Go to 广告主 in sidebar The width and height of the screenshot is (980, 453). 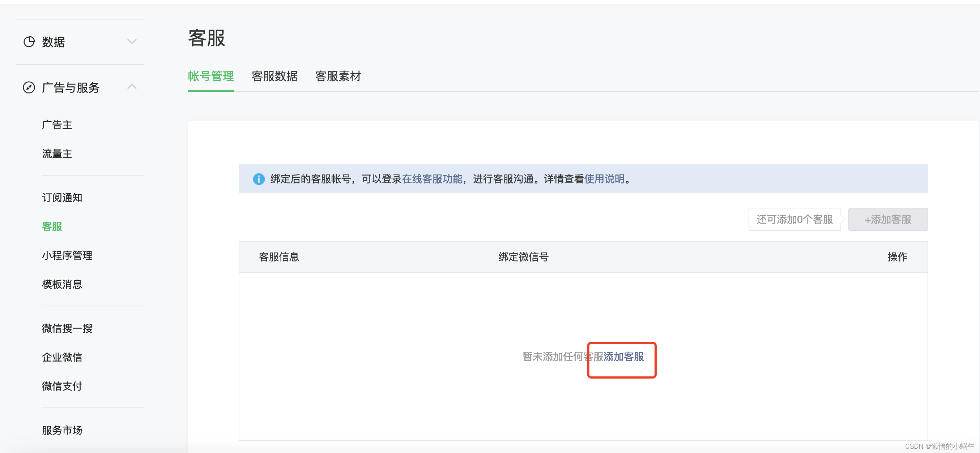point(57,125)
